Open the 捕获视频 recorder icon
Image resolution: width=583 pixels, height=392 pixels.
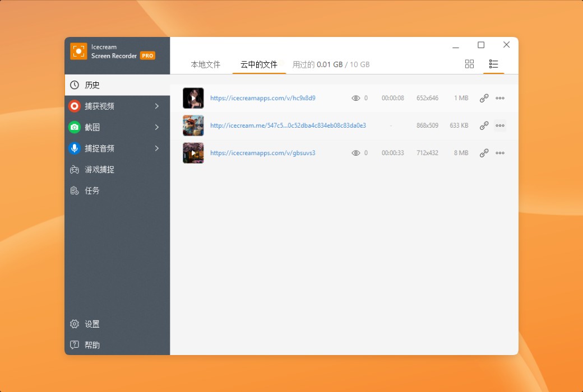pos(75,106)
